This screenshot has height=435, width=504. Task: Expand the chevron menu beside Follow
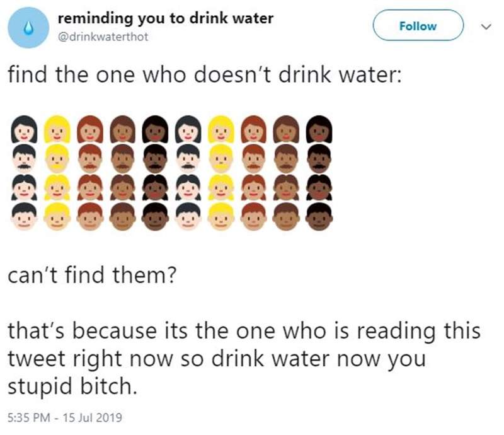pyautogui.click(x=484, y=26)
